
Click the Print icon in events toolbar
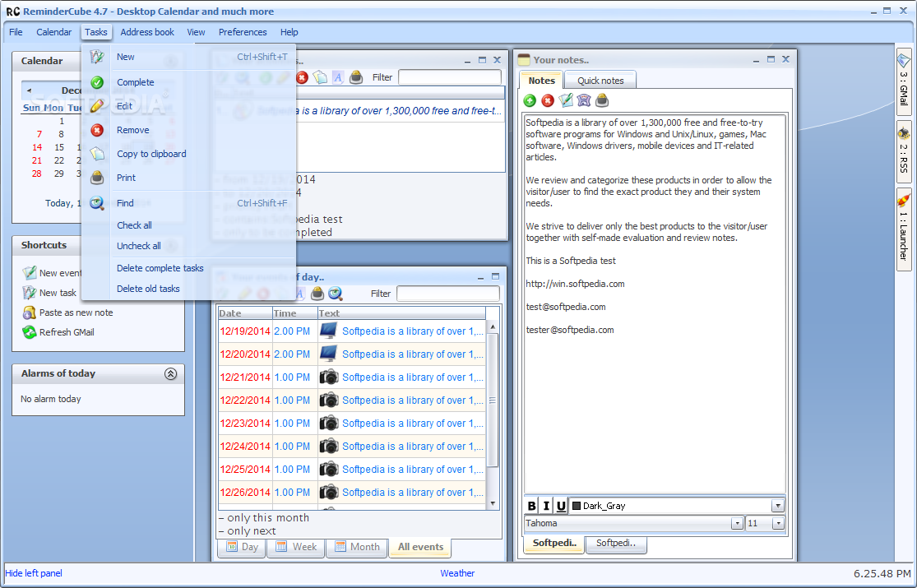[x=317, y=293]
